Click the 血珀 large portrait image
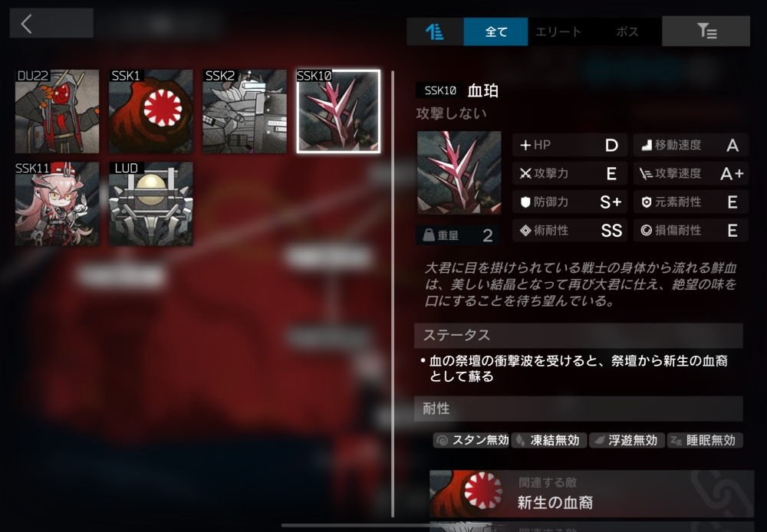Screen dimensions: 767x532 (459, 172)
